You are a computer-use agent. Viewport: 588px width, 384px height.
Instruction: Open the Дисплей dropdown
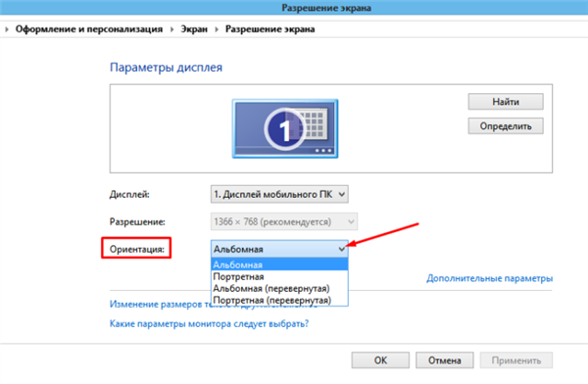pyautogui.click(x=279, y=194)
